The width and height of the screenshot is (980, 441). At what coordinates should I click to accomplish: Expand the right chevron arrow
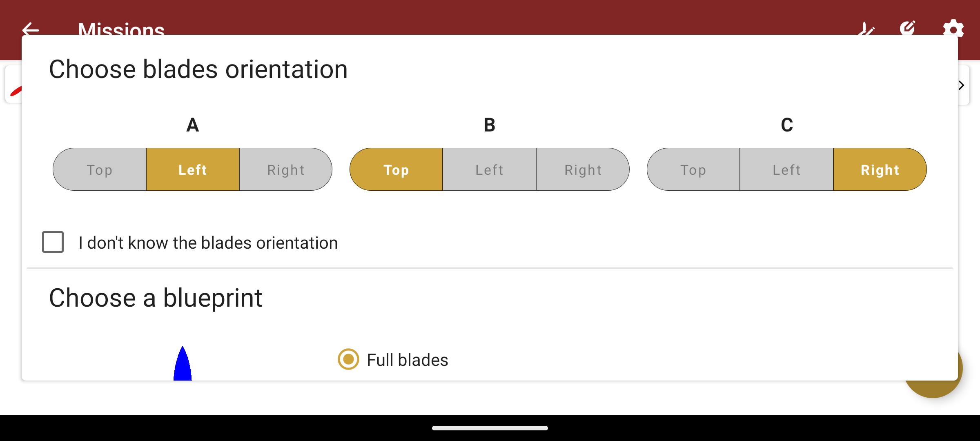tap(962, 85)
